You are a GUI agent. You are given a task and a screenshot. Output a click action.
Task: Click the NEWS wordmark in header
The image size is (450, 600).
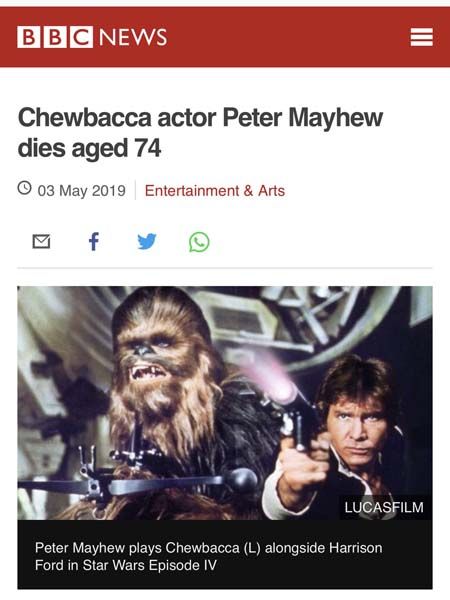133,37
